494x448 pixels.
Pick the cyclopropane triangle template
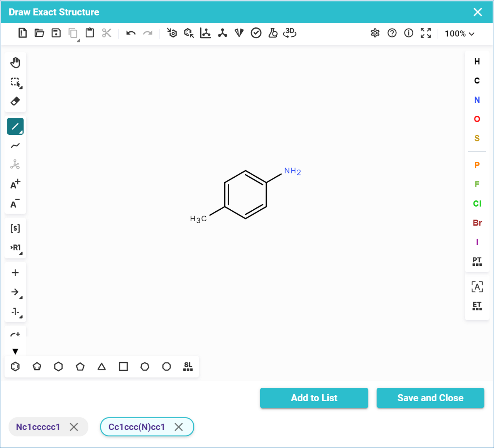[x=102, y=366]
